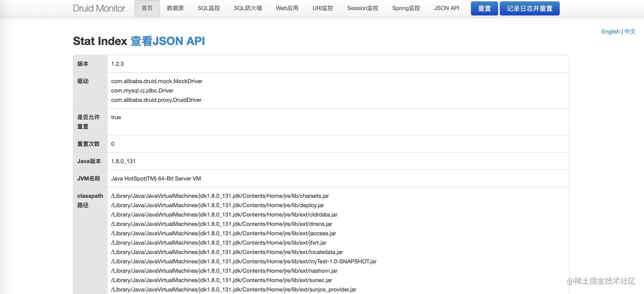This screenshot has width=644, height=294.
Task: Select the sunjce_provider.jar classpath entry
Action: (x=234, y=290)
